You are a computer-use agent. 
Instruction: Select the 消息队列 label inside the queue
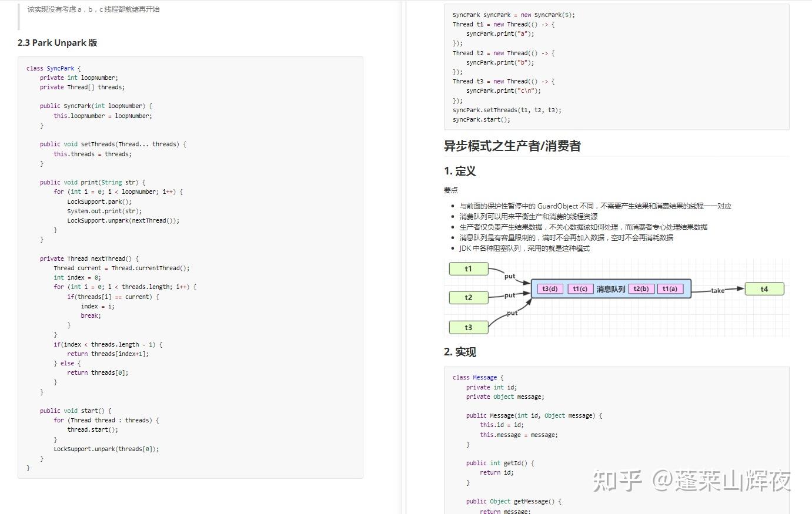(x=611, y=288)
